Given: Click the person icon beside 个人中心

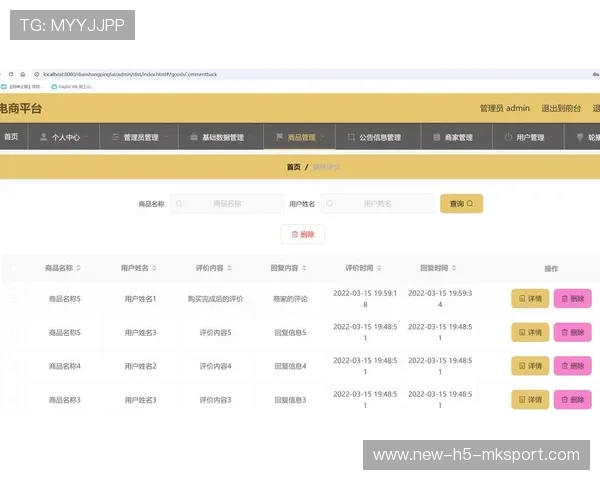Looking at the screenshot, I should pos(44,137).
